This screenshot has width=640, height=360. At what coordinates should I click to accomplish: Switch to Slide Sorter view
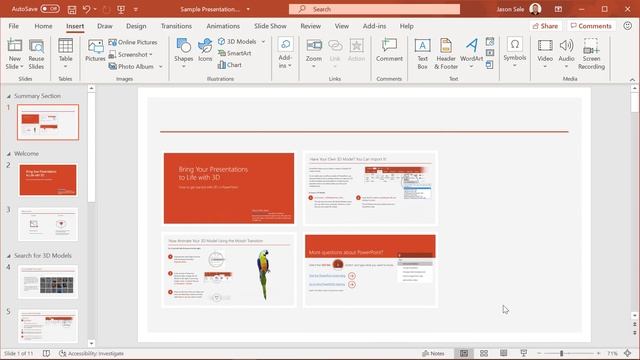point(484,353)
